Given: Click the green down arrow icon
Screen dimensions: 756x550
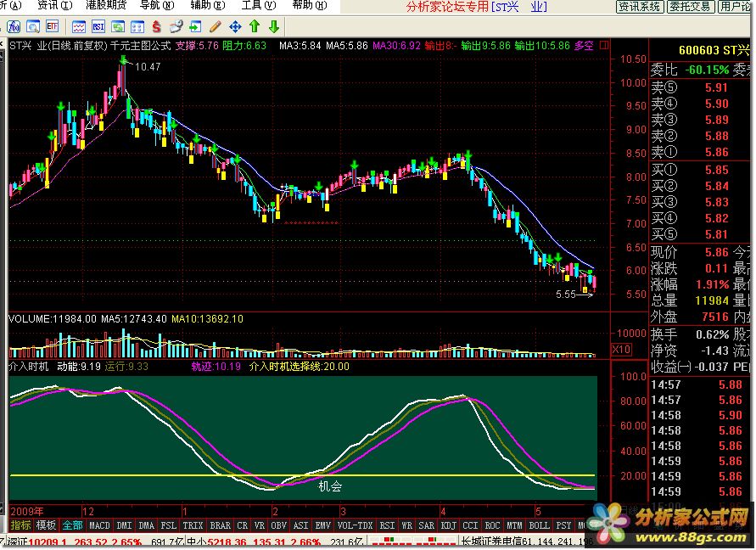Looking at the screenshot, I should pos(274,26).
